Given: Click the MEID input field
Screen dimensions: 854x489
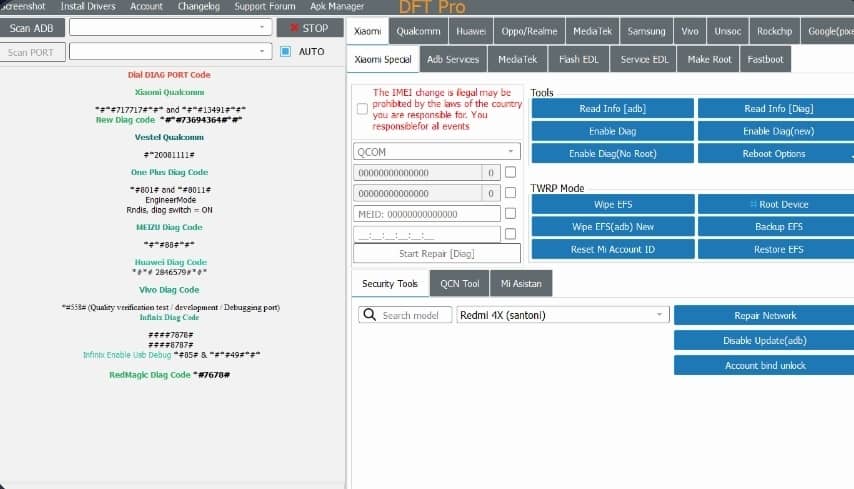Looking at the screenshot, I should pos(427,213).
